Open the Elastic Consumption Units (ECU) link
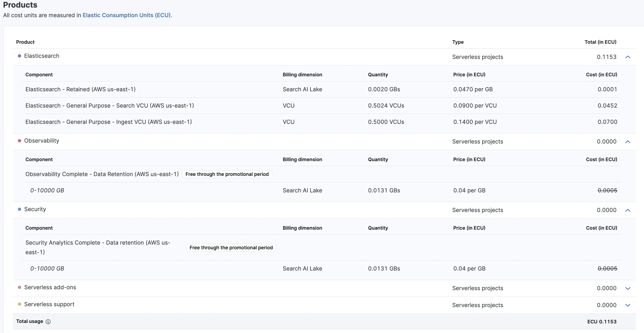Screen dimensions: 644x333 coord(127,15)
